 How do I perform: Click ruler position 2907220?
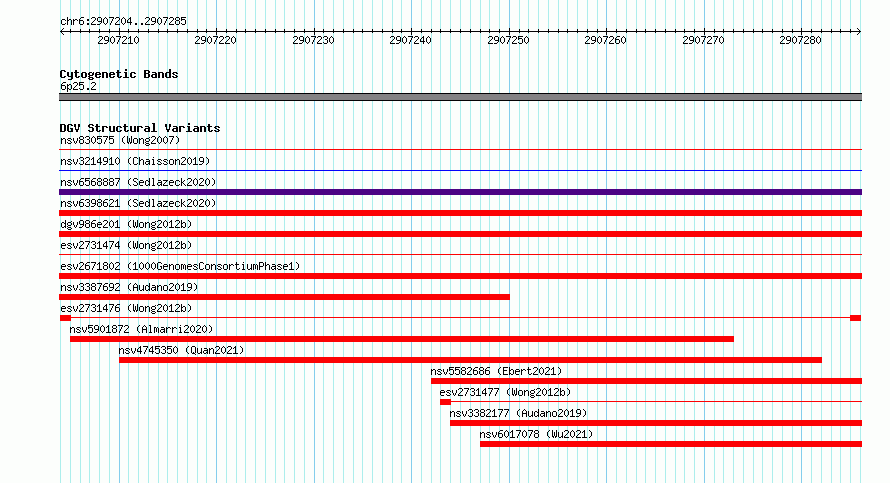point(216,40)
